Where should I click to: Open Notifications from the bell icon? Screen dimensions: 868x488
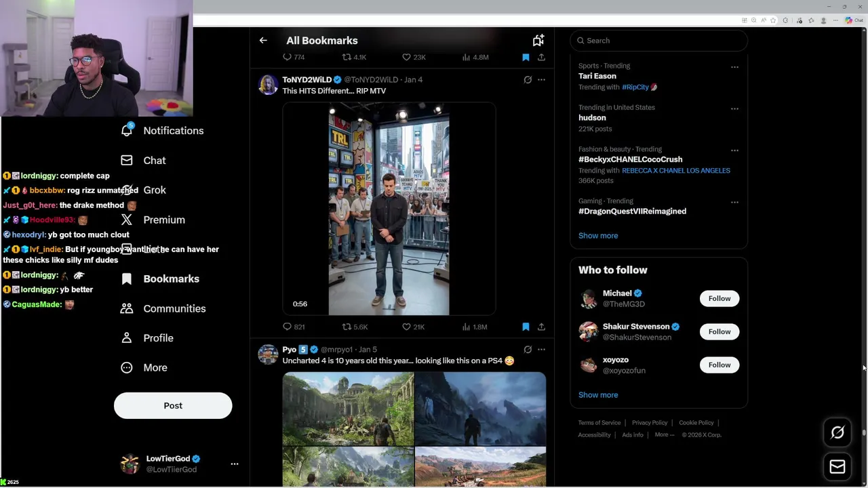pos(127,130)
